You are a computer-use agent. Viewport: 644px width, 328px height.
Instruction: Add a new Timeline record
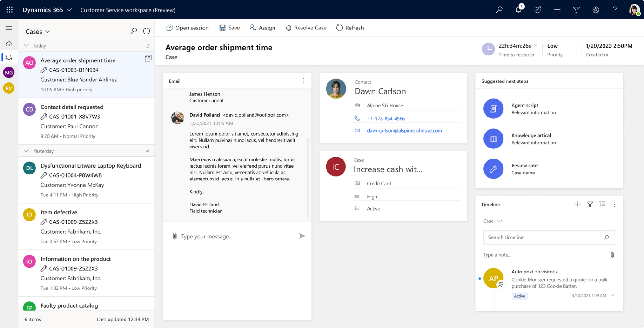[x=577, y=204]
